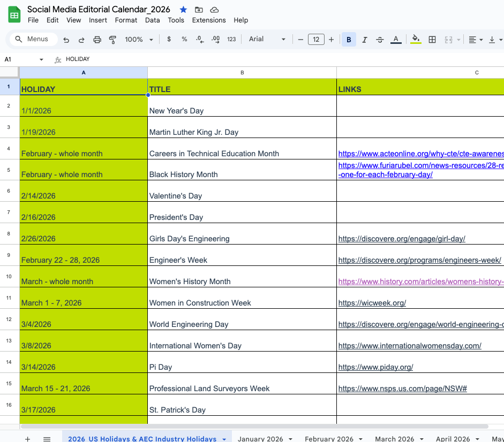Switch to the March 2026 sheet tab
Viewport: 504px width, 442px height.
point(395,438)
